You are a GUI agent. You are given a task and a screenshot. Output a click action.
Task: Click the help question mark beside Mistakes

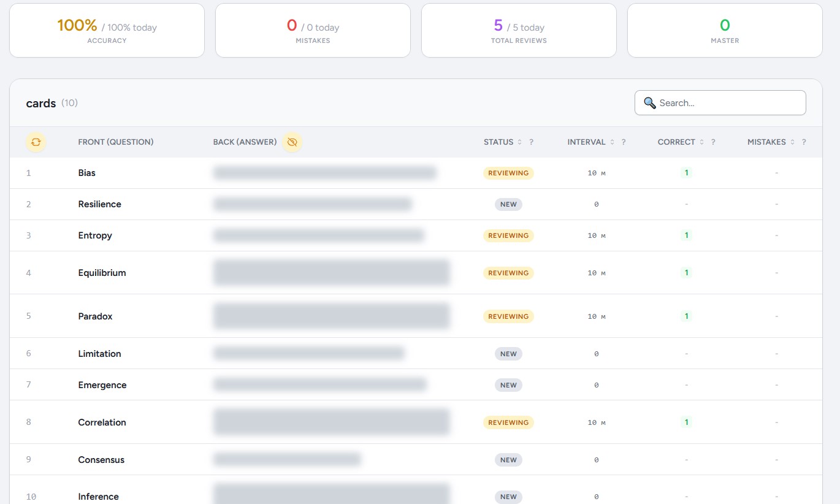[x=804, y=142]
